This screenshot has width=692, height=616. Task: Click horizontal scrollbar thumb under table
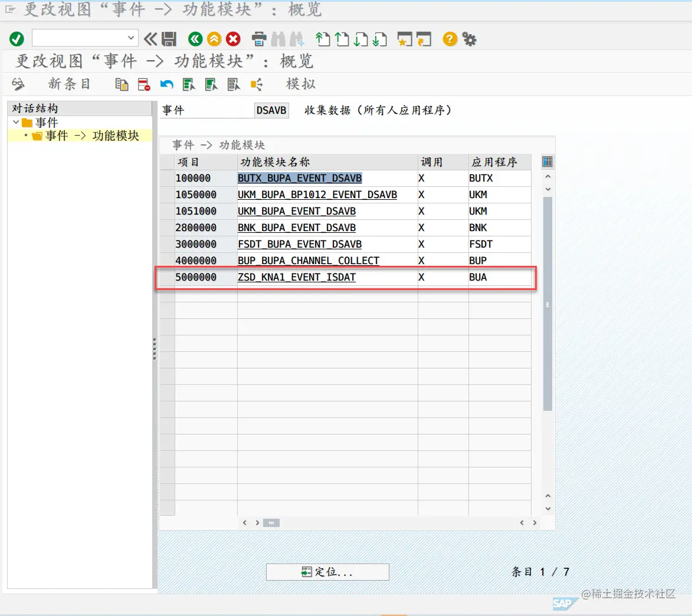[271, 522]
